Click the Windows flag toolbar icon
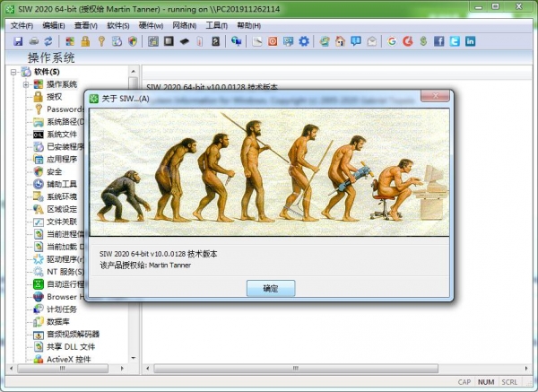 point(70,41)
